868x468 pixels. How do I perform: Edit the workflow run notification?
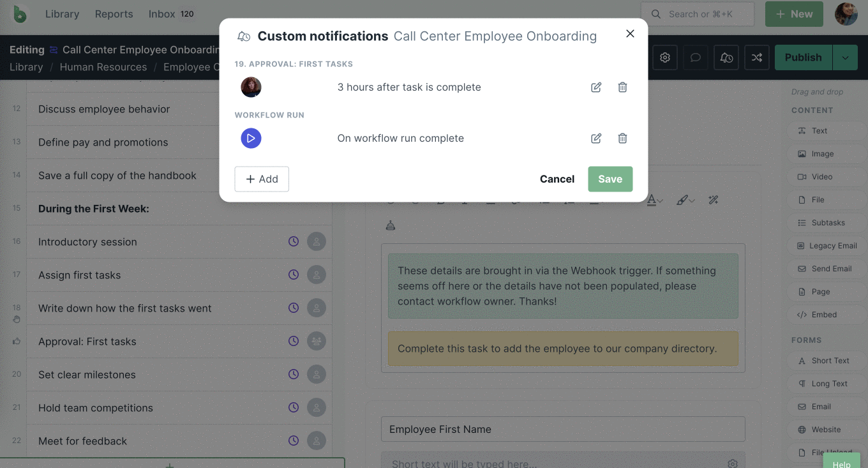[595, 138]
